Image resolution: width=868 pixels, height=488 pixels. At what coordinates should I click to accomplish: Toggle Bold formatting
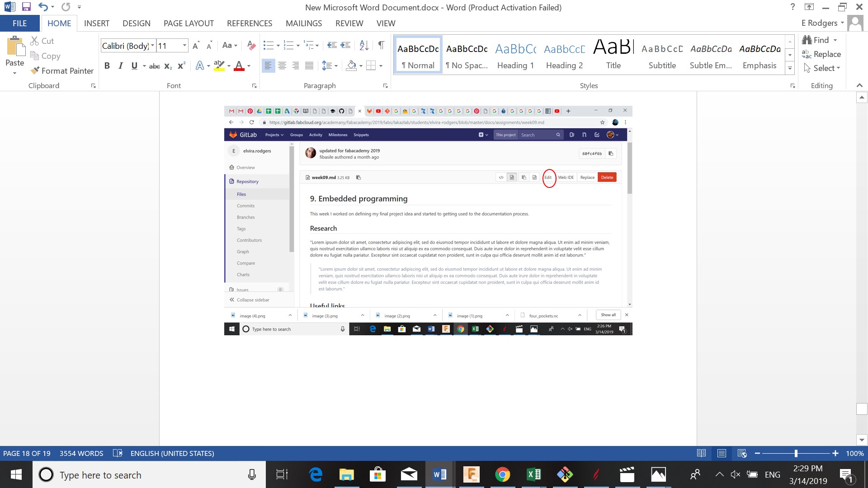[107, 66]
